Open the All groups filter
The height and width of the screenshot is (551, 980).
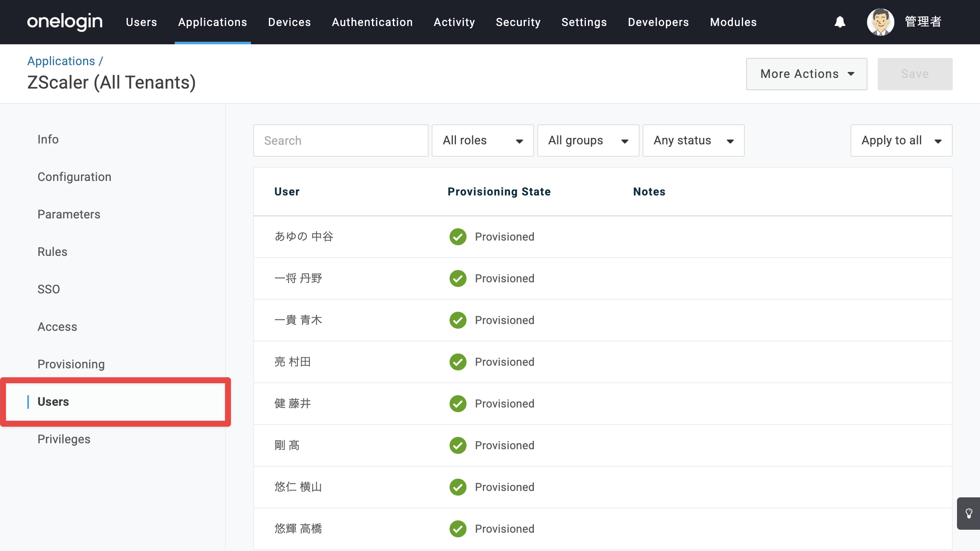[588, 141]
